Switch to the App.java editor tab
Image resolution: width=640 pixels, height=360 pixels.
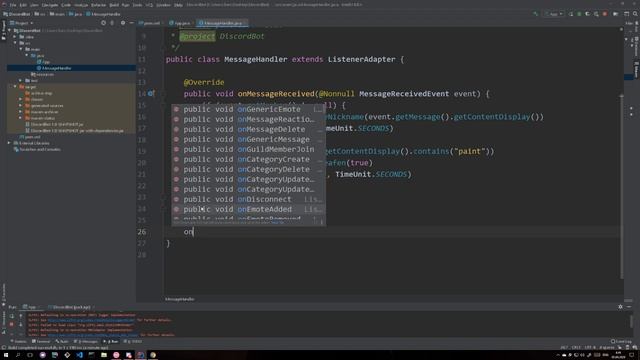[x=180, y=23]
